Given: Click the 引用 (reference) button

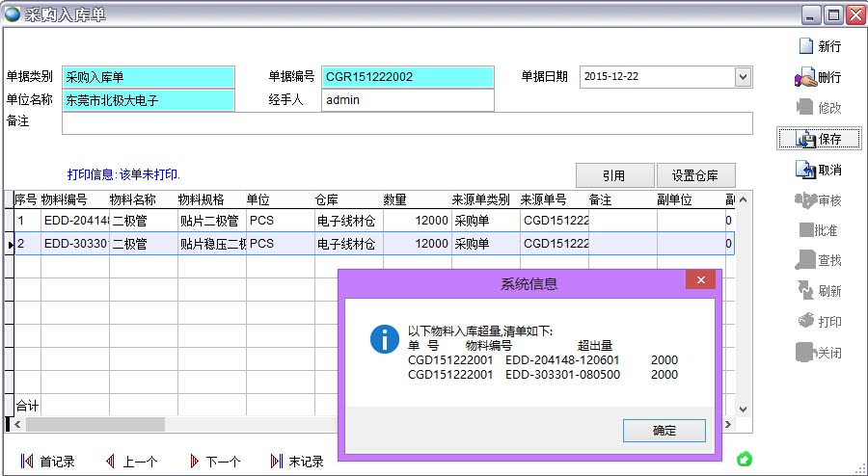Looking at the screenshot, I should point(613,175).
